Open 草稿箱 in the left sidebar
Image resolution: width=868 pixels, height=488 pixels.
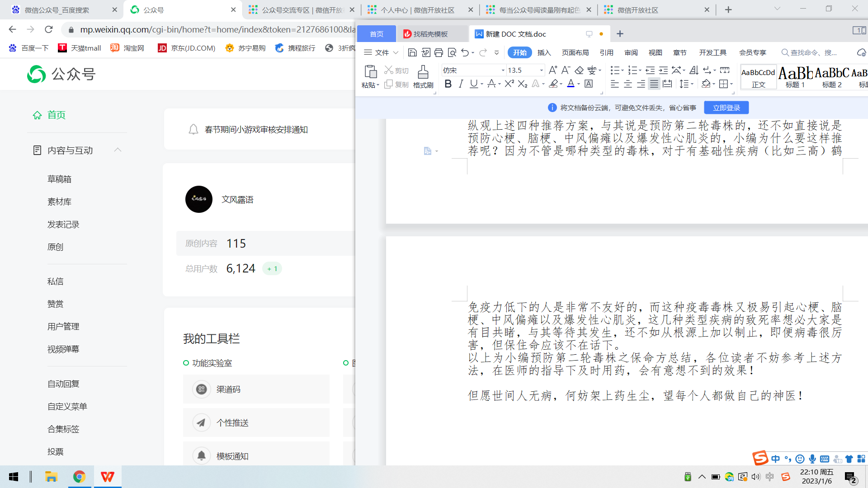[59, 179]
